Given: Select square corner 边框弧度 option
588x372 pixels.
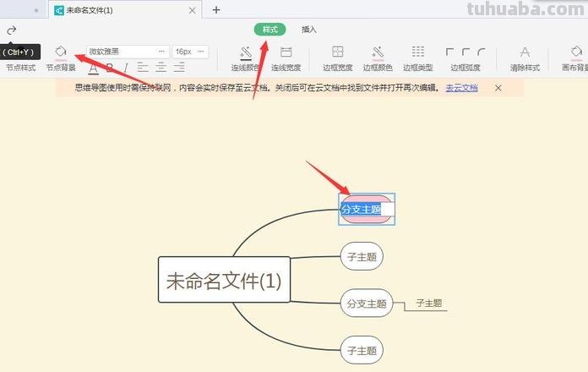Looking at the screenshot, I should coord(449,52).
